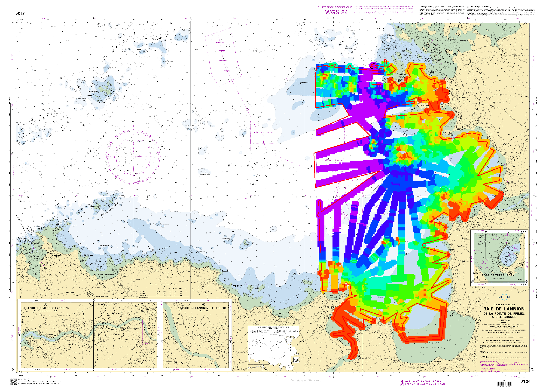This screenshot has height=392, width=546.
Task: Click the 'PORT DE LANNION (LE LÉGUER)' inset title
Action: tap(204, 308)
